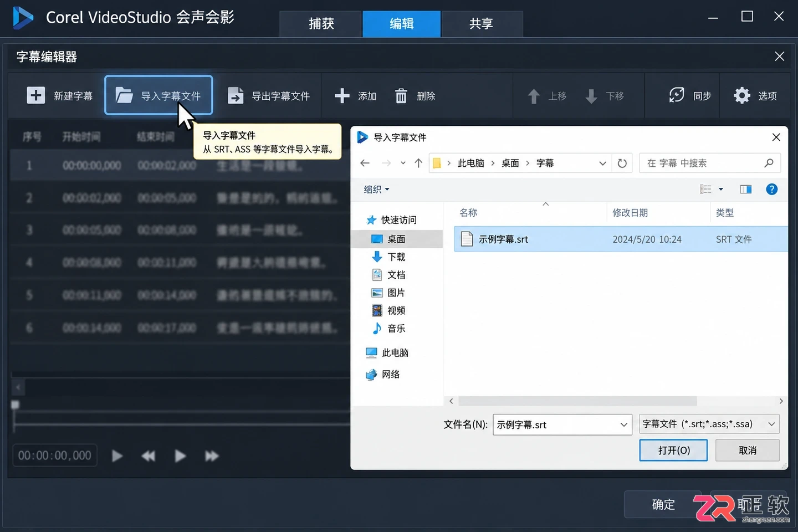Toggle the preview pane icon
Screen dimensions: 798x532
(x=746, y=190)
